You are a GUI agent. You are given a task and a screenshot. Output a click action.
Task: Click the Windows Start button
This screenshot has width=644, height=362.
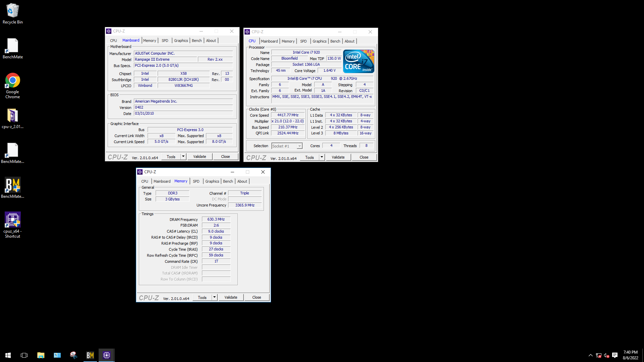click(8, 355)
